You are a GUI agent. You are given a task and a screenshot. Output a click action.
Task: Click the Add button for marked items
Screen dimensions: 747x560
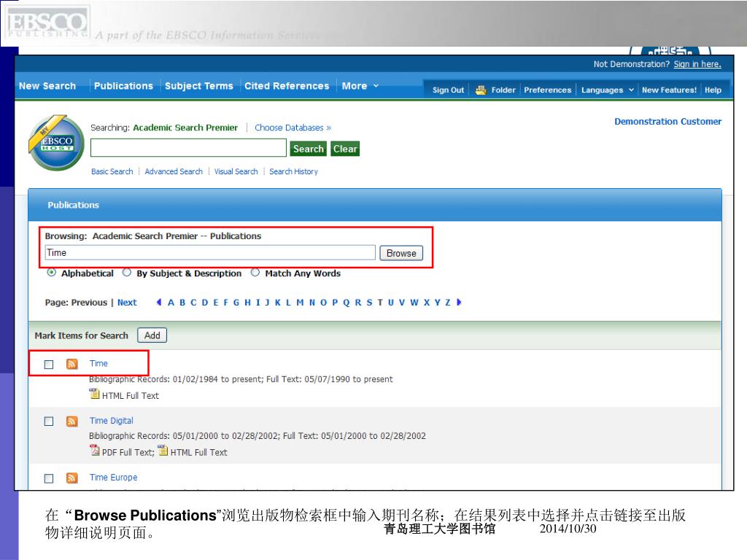pos(152,335)
